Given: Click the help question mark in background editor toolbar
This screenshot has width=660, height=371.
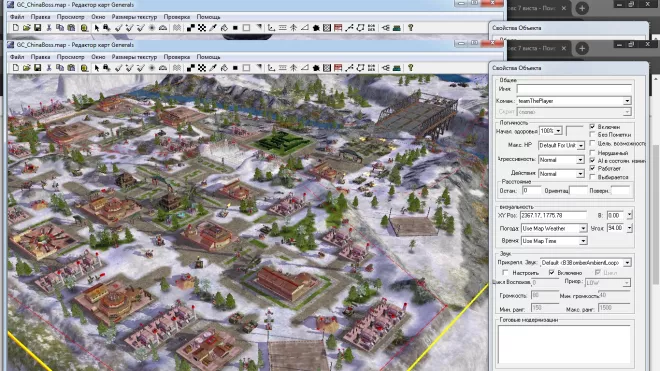Looking at the screenshot, I should tap(410, 28).
